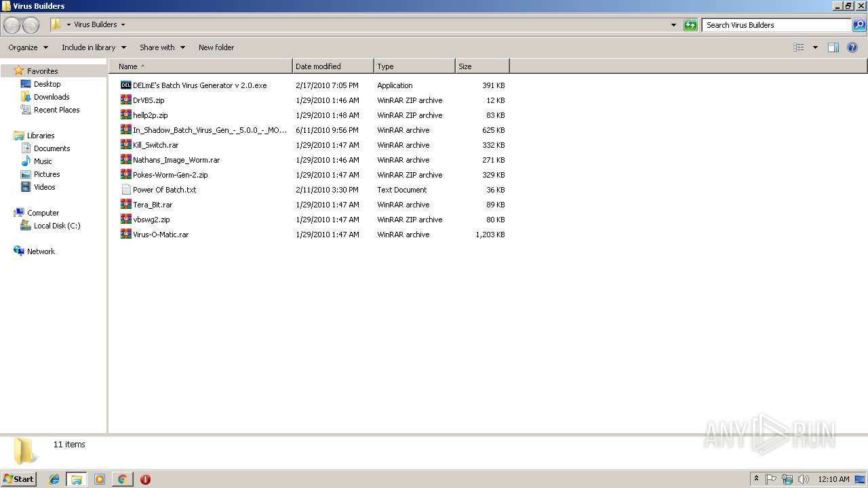Open the Pictures library
868x488 pixels.
point(47,174)
